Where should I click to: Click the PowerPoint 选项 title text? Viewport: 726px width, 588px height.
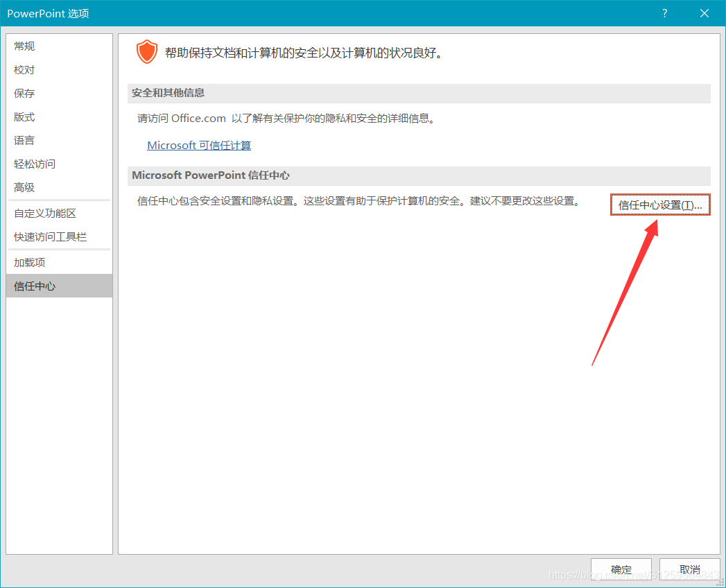(48, 13)
